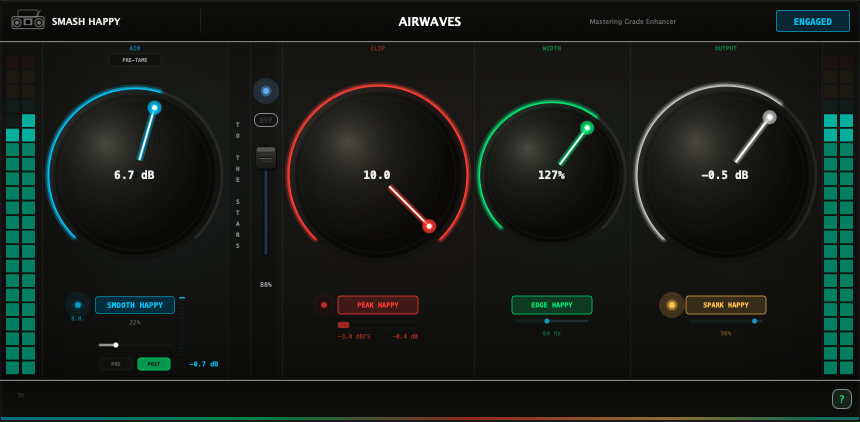Select PRE metering mode
This screenshot has width=860, height=422.
pos(116,364)
